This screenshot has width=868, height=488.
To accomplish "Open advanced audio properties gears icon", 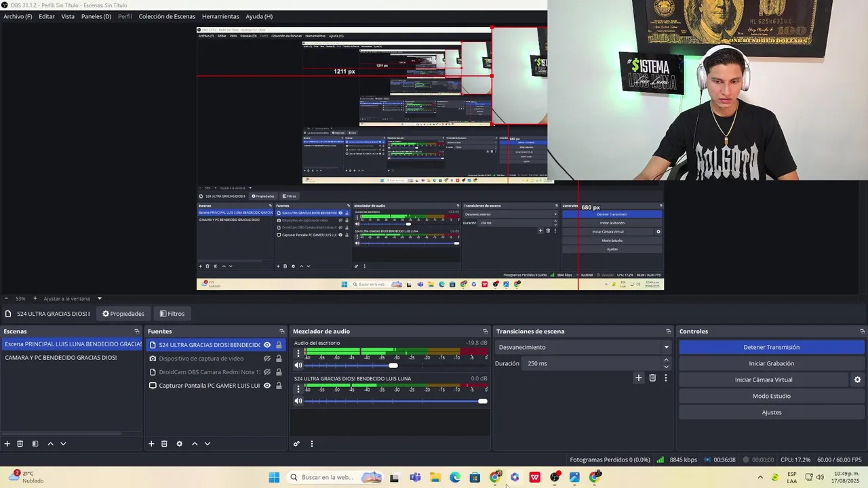I will click(x=296, y=444).
